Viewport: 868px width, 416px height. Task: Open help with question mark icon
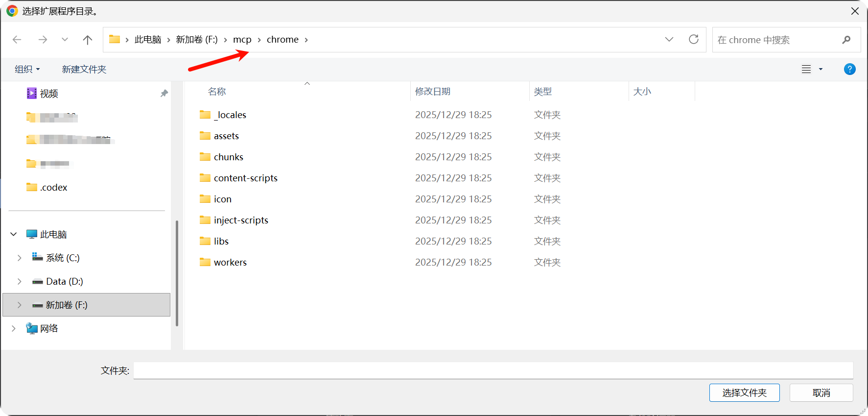click(x=849, y=69)
